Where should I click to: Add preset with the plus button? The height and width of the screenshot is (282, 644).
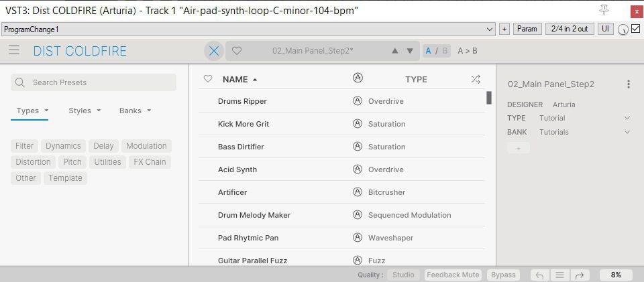point(504,29)
